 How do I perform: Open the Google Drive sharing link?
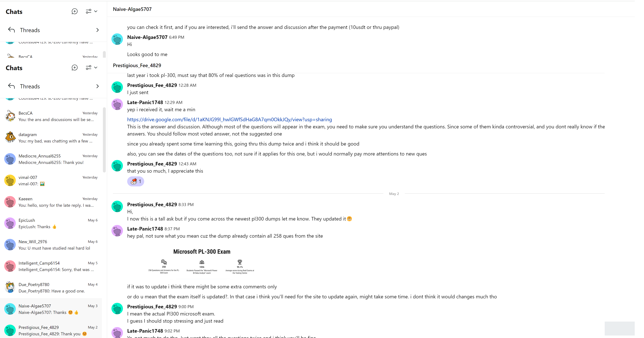[x=229, y=119]
